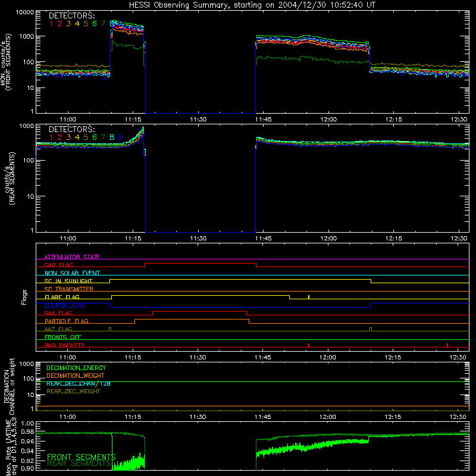Click the DECIMATION_ENERGY legend label
This screenshot has width=476, height=476.
click(x=76, y=368)
